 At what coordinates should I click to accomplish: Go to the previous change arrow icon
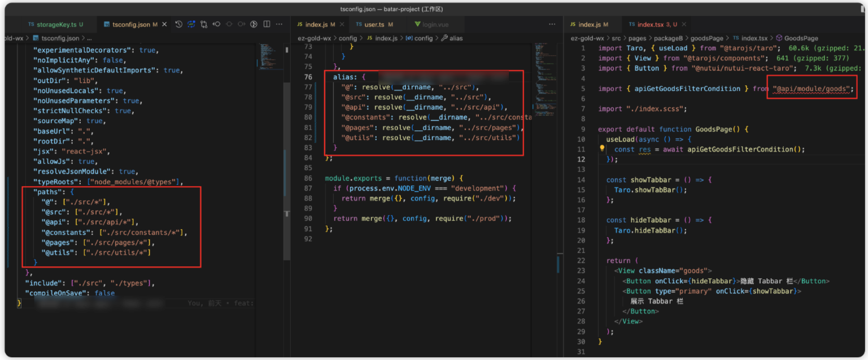[216, 24]
